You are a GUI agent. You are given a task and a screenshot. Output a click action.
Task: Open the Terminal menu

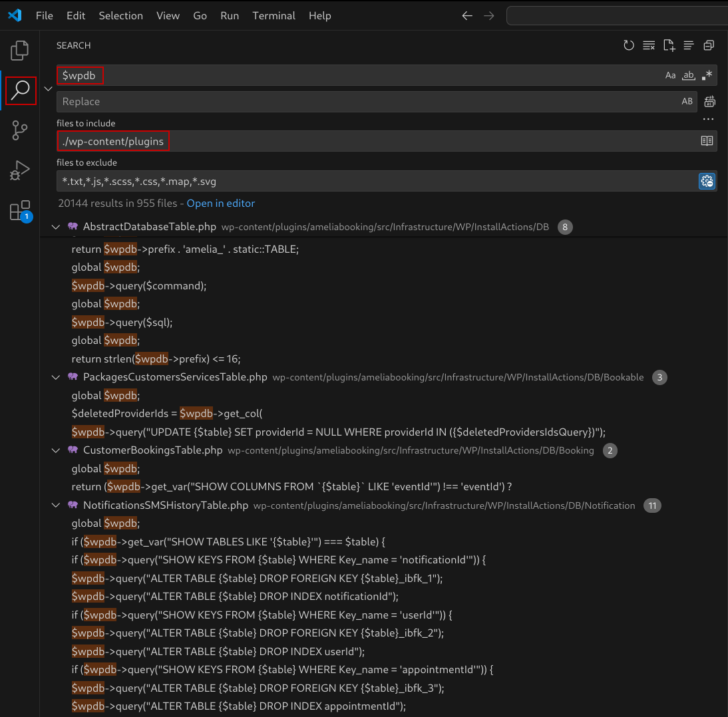coord(273,15)
